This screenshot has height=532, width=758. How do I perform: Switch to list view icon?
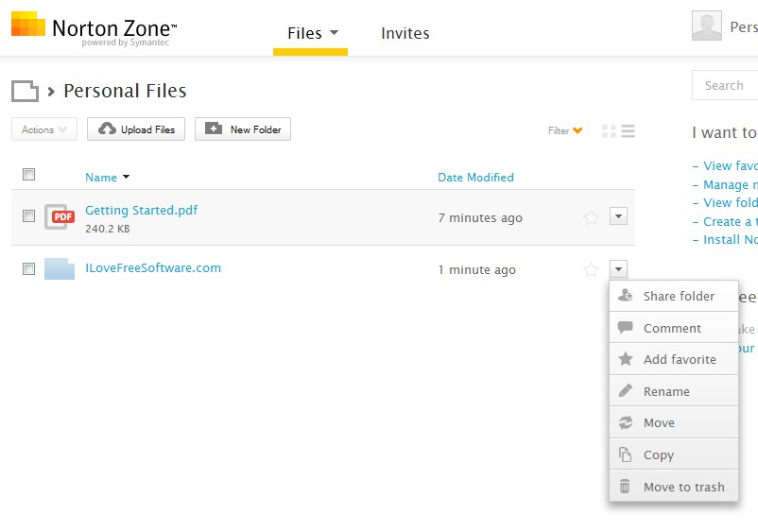pos(628,130)
